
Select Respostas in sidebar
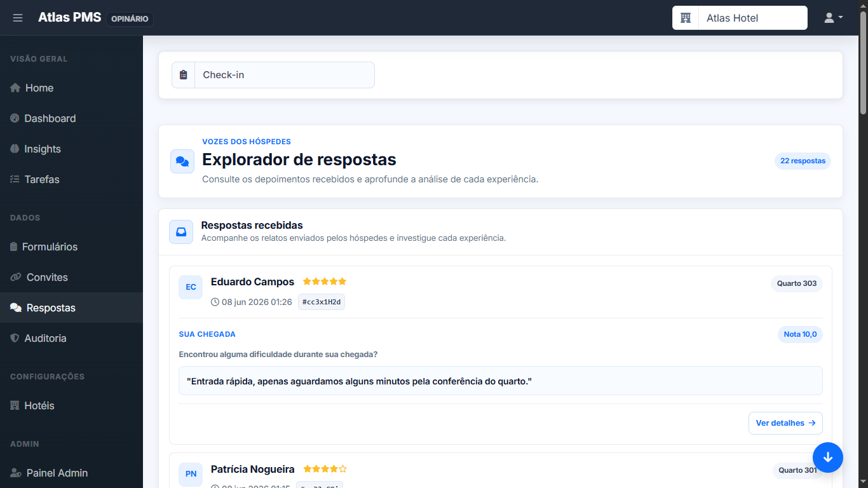(x=71, y=308)
